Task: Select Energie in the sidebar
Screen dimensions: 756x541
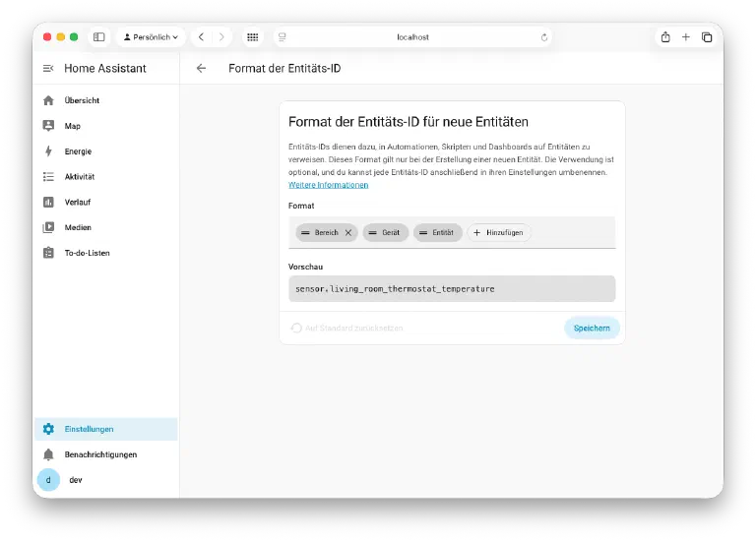Action: click(x=106, y=151)
